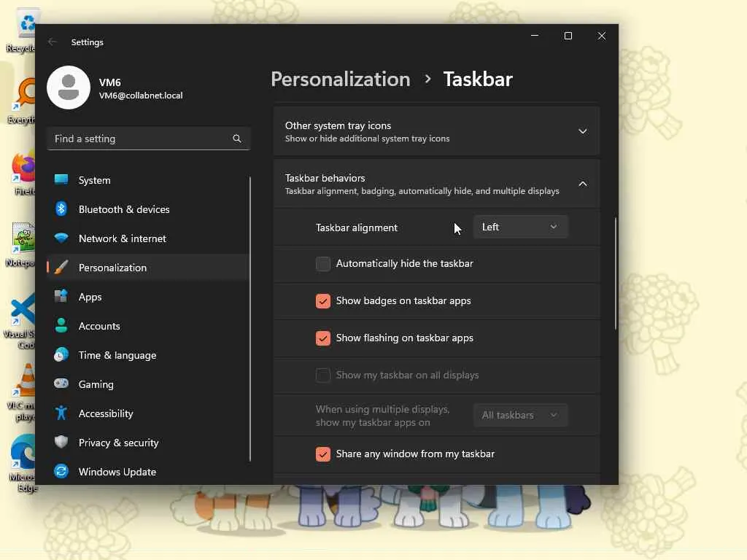Click the Network wifi icon in sidebar
Screen dimensions: 747x560
point(61,238)
